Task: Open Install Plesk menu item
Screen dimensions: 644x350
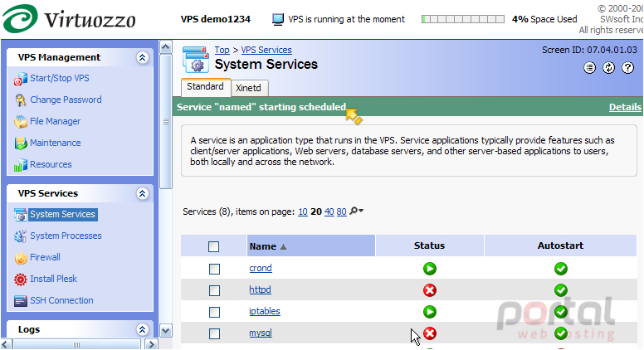Action: pyautogui.click(x=53, y=279)
